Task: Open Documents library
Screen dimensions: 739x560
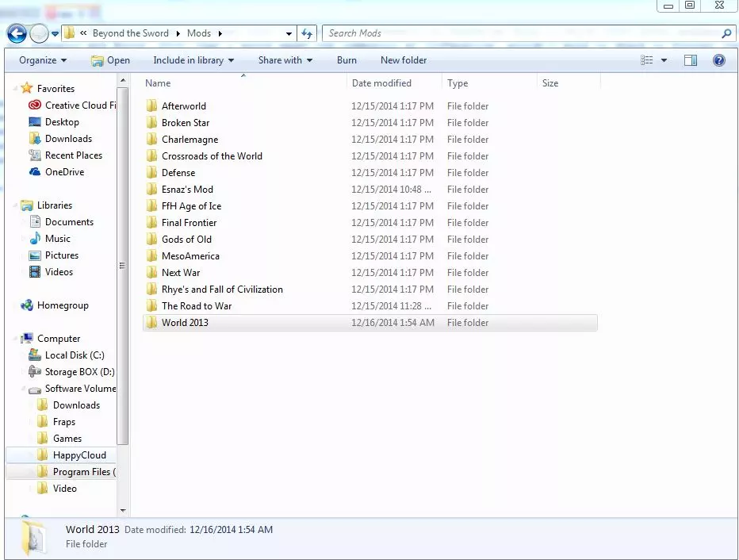Action: coord(69,222)
